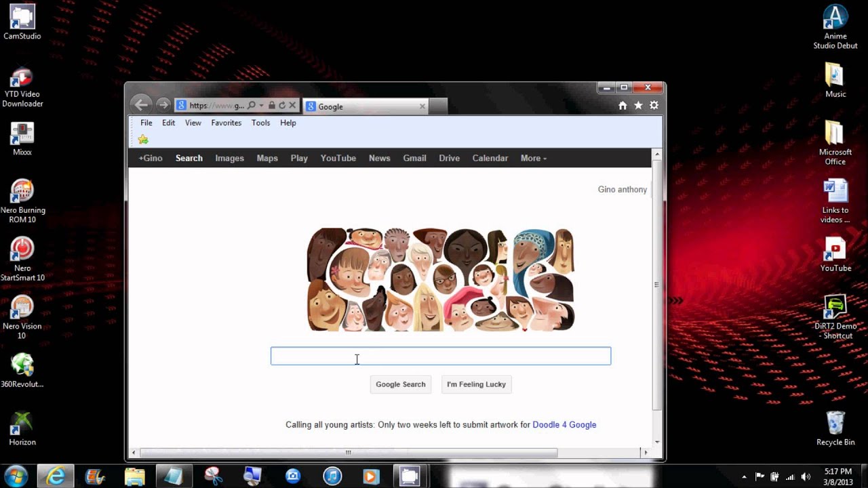Open the Music folder on desktop

835,80
